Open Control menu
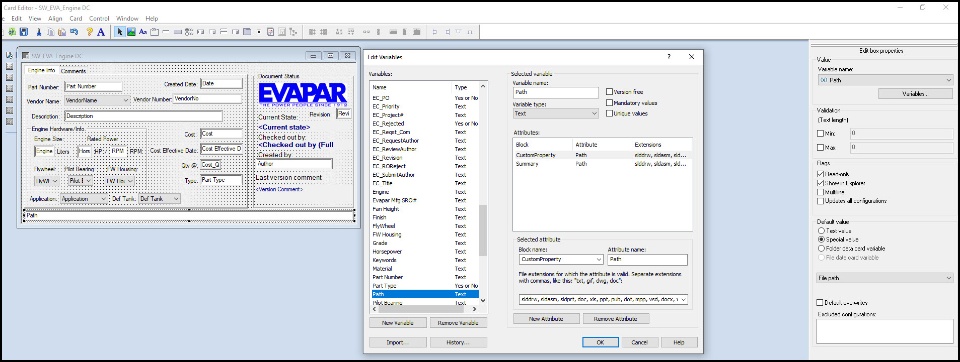The width and height of the screenshot is (960, 362). [99, 18]
